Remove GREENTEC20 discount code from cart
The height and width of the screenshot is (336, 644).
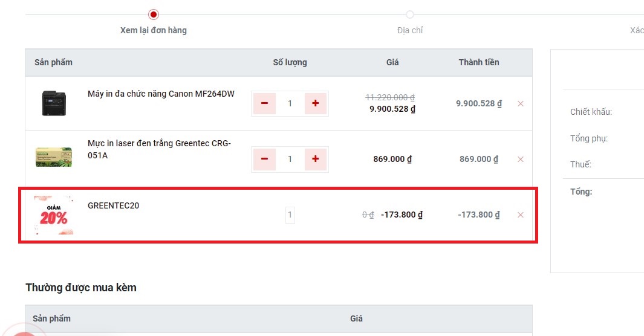click(x=521, y=215)
